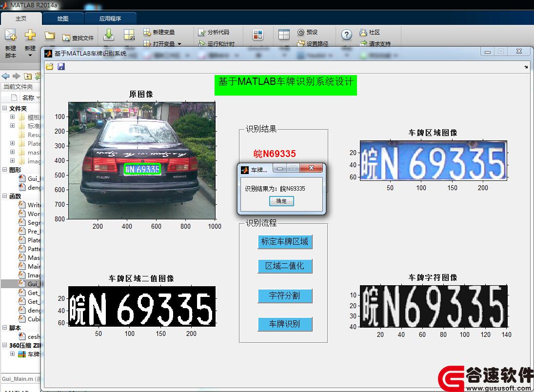Viewport: 534px width, 392px height.
Task: Click the 字符分割 button
Action: [285, 295]
